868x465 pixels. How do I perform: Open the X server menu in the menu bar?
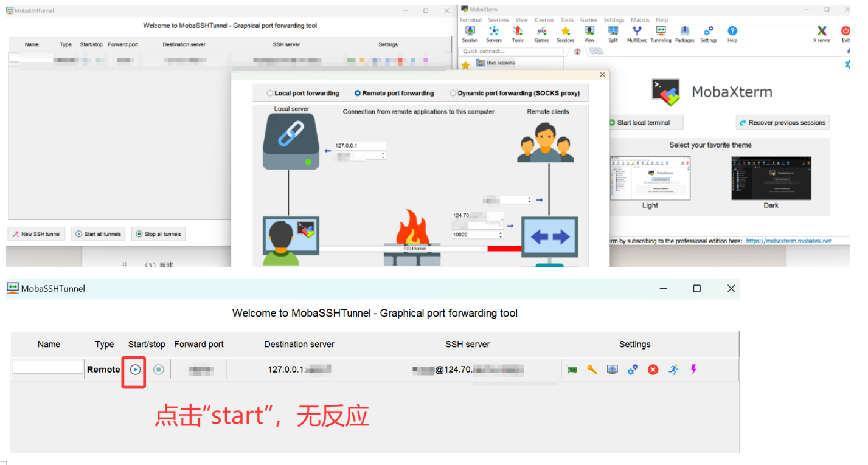[x=544, y=20]
